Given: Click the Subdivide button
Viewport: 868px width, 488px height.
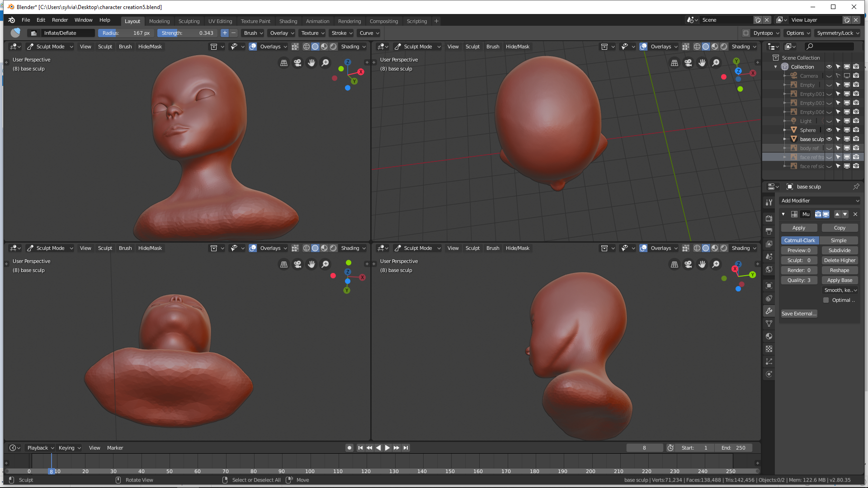Looking at the screenshot, I should pos(840,250).
